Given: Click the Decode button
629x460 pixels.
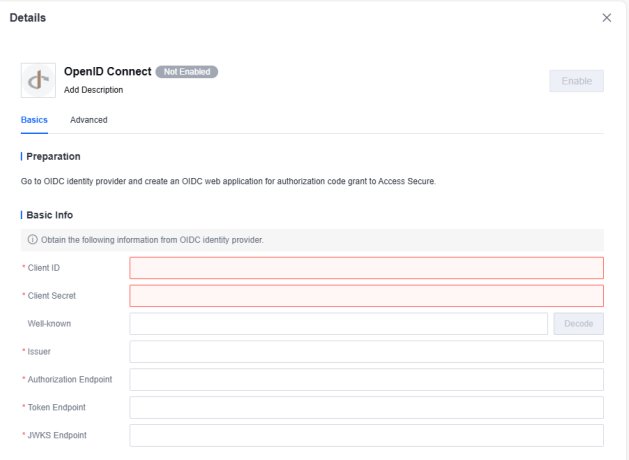Looking at the screenshot, I should point(578,324).
